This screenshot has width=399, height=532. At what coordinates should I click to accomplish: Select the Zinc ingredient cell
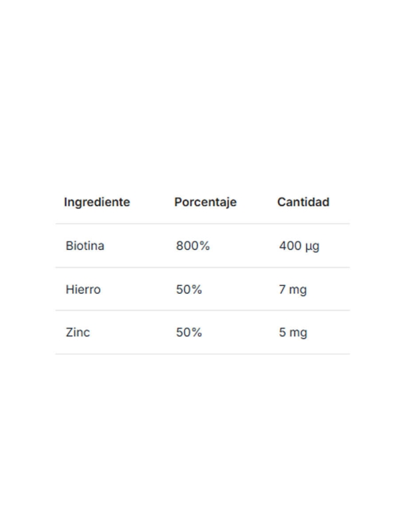point(78,332)
